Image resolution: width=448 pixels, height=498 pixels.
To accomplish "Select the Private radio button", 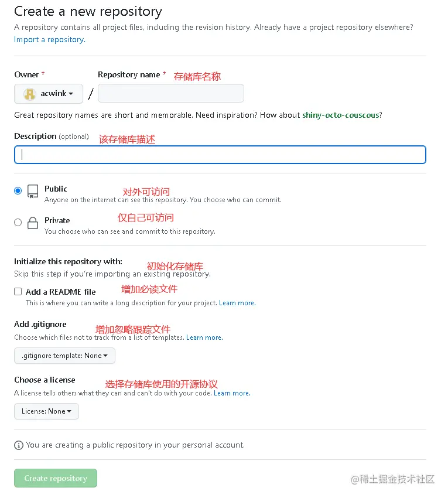I will (18, 222).
